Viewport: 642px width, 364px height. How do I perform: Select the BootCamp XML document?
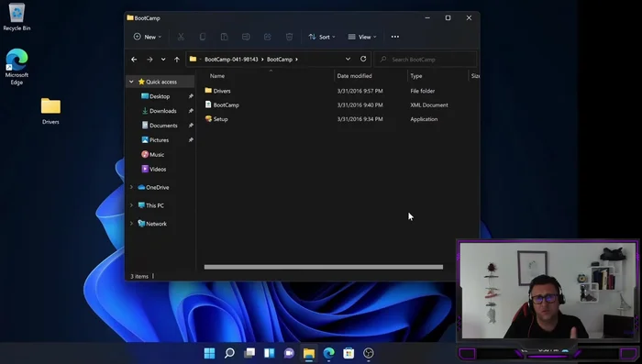point(226,105)
